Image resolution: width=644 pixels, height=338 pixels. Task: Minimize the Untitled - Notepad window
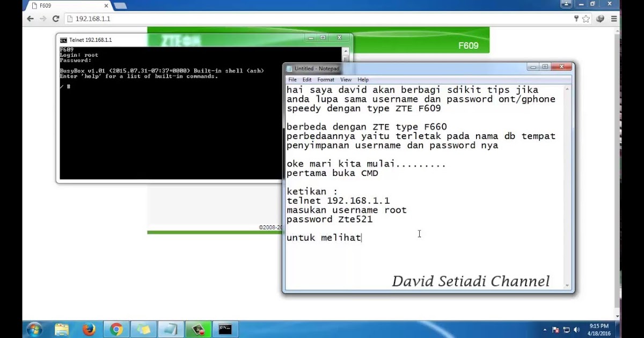pyautogui.click(x=532, y=67)
